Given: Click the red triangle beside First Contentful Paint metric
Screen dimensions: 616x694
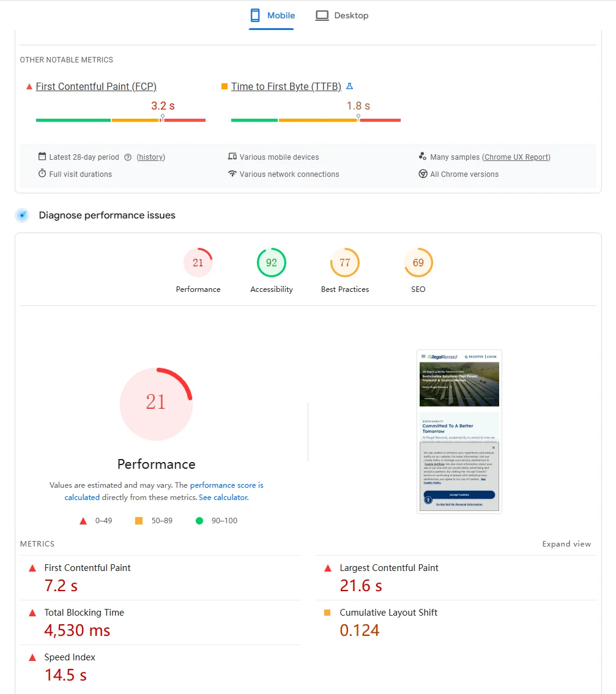Looking at the screenshot, I should 32,569.
